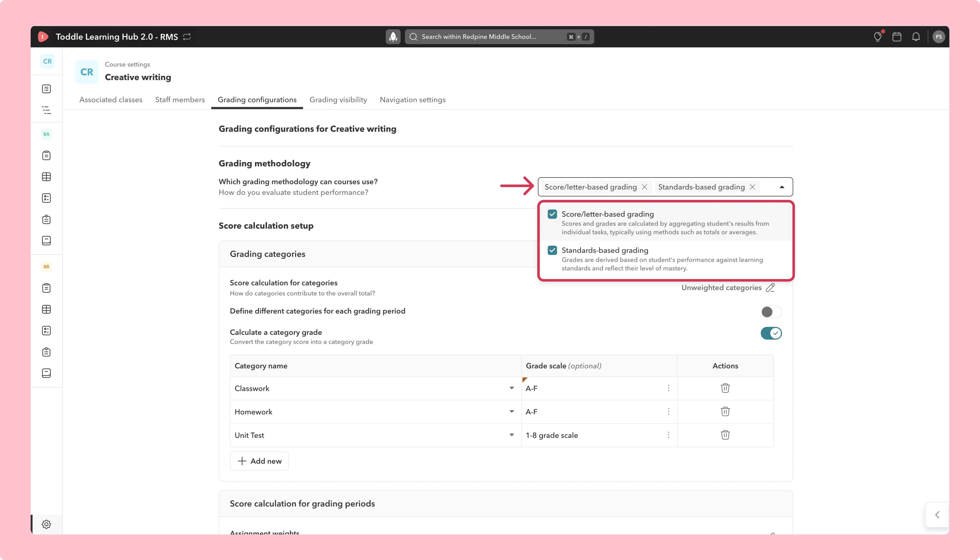
Task: Switch to the Navigation settings tab
Action: tap(413, 100)
